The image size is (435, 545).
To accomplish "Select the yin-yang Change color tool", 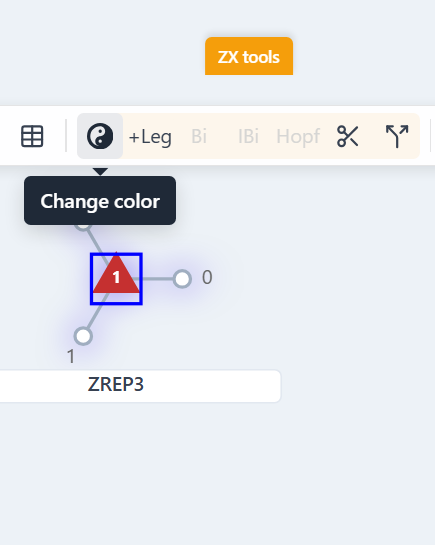I will pyautogui.click(x=100, y=136).
